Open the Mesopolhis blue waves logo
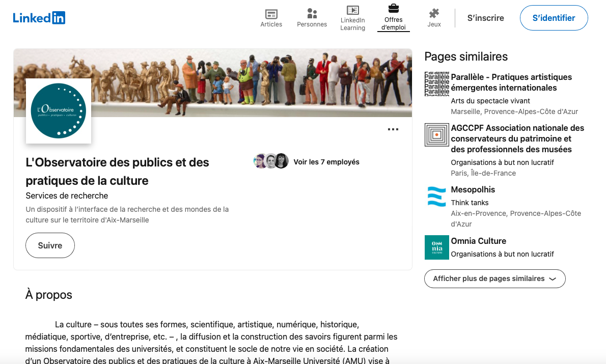Viewport: 606px width, 364px height. (x=437, y=197)
